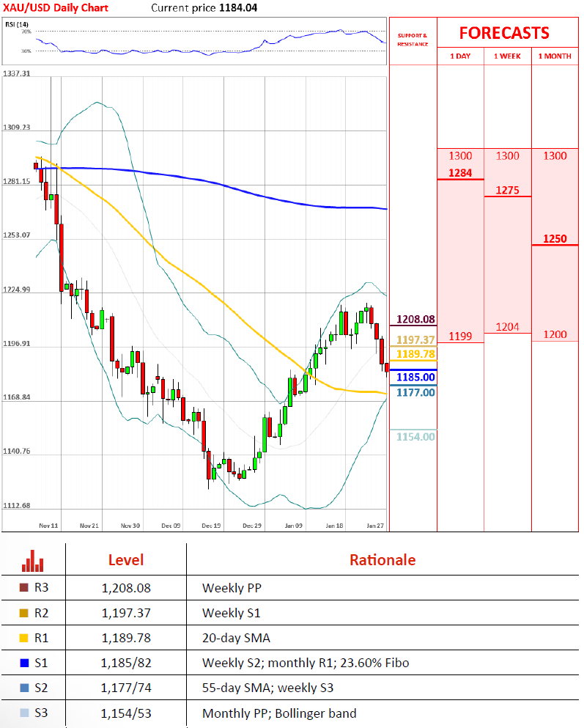
Task: Click the Nov 30 date axis label
Action: [130, 526]
